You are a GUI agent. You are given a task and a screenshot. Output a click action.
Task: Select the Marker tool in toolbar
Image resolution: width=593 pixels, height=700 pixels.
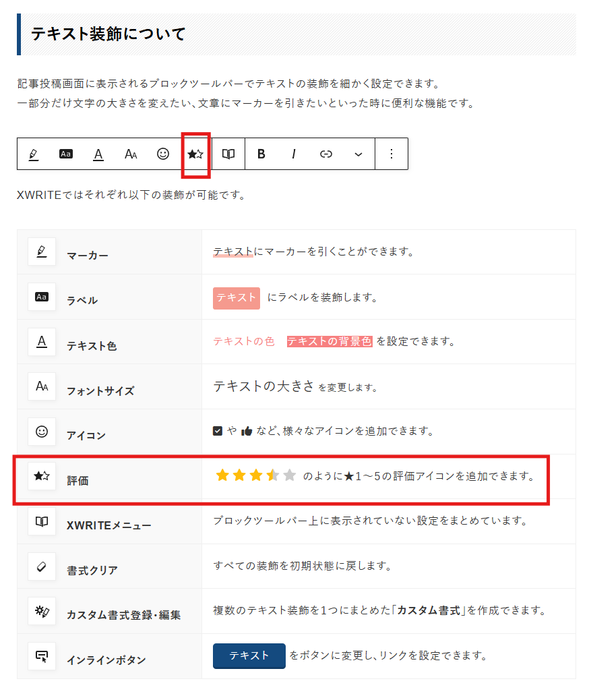coord(34,154)
